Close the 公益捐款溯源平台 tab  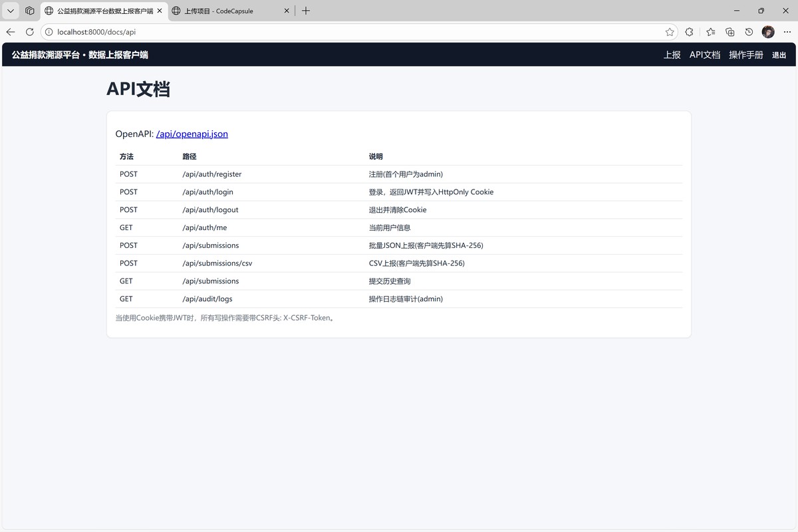point(160,11)
